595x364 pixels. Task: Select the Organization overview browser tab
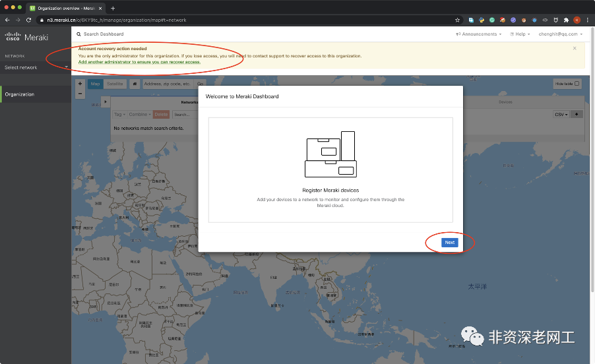pyautogui.click(x=65, y=9)
